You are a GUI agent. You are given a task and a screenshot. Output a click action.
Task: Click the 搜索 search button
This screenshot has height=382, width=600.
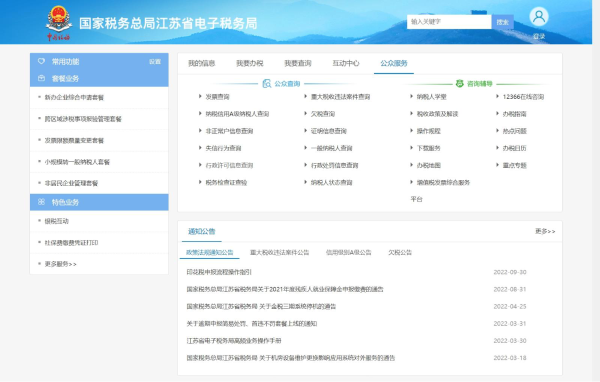502,22
